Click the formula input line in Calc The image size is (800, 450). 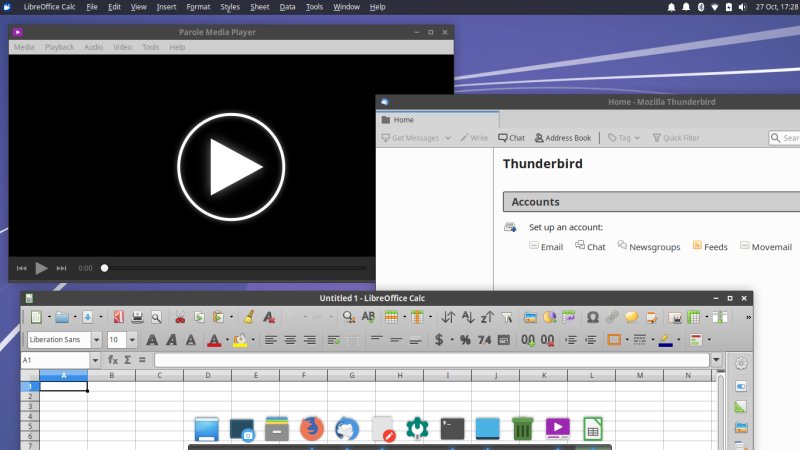tap(432, 360)
